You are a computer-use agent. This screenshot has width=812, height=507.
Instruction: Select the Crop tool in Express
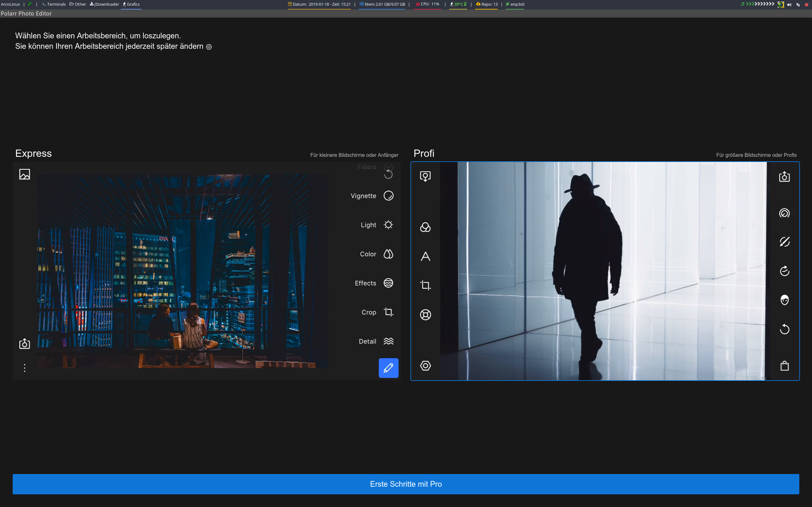(x=388, y=312)
